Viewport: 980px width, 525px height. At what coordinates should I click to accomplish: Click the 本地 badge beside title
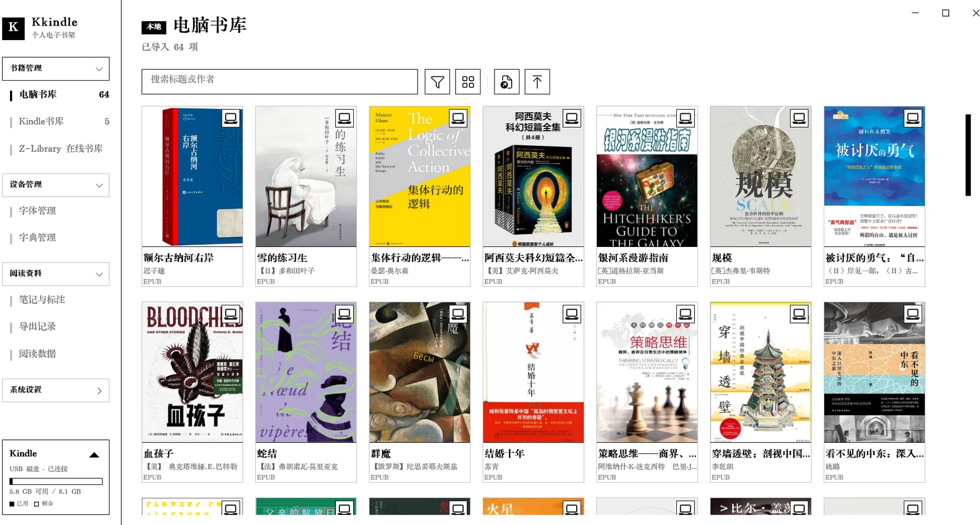154,27
